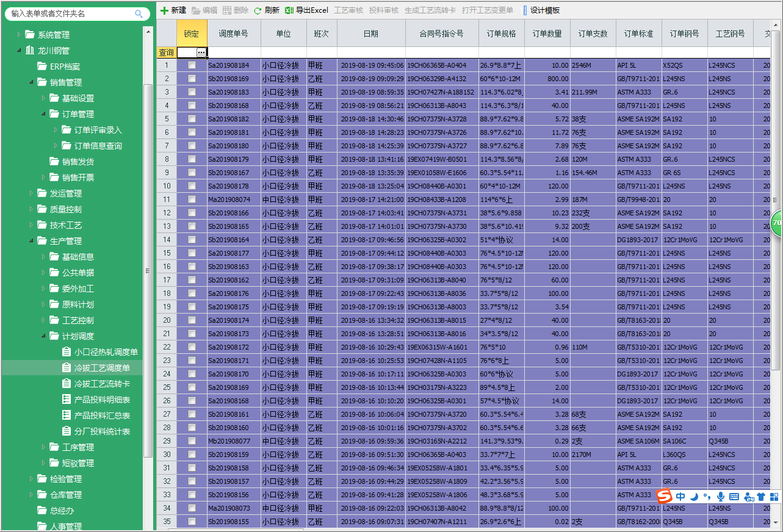Screen dimensions: 783x532
Task: Click the IME toolbox grid icon
Action: 774,497
